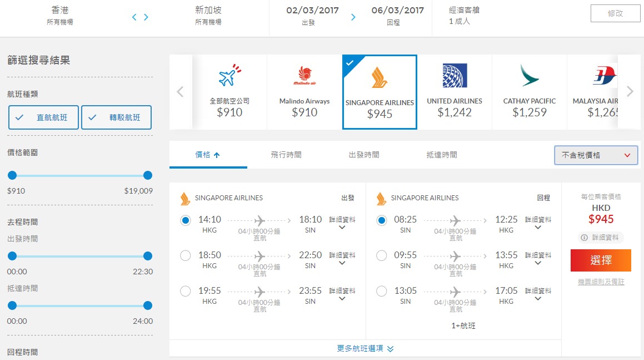
Task: Click Singapore Airlines logo in outbound section
Action: pyautogui.click(x=185, y=199)
